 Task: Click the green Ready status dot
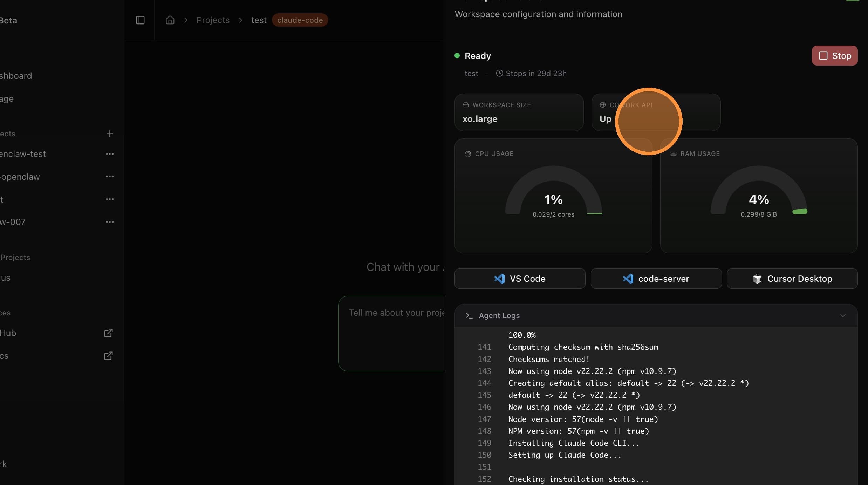(457, 55)
